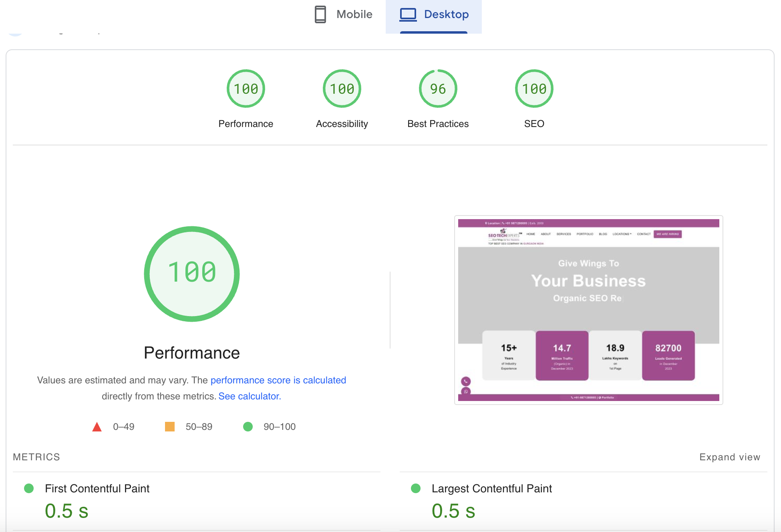Toggle Expand view for metrics

(x=729, y=457)
